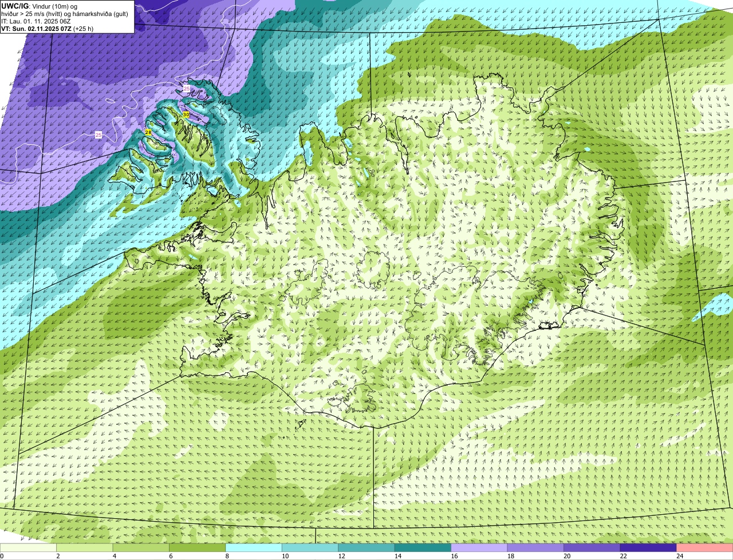Viewport: 733px width, 560px height.
Task: Click the teal 12–14 m/s legend swatch
Action: click(366, 548)
